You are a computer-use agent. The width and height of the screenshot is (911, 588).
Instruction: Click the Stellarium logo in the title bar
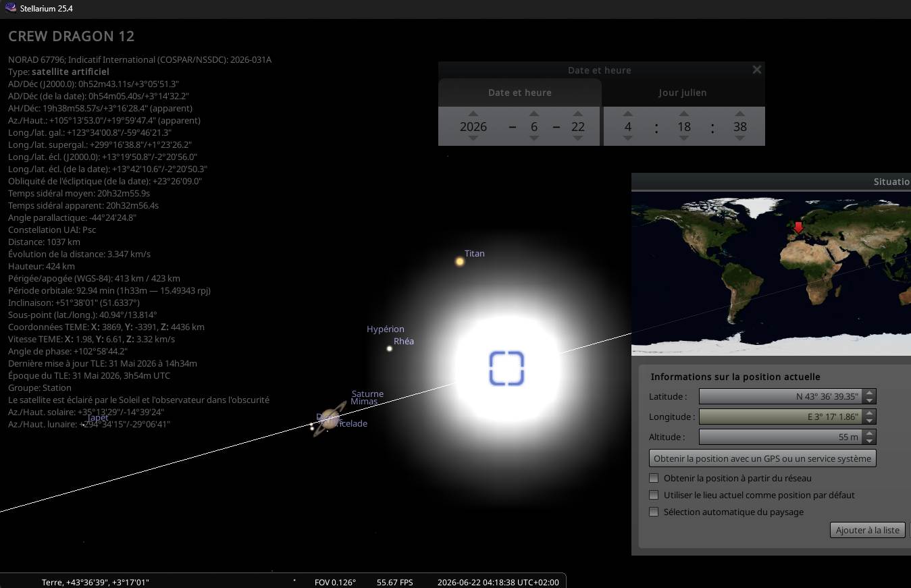click(x=11, y=9)
